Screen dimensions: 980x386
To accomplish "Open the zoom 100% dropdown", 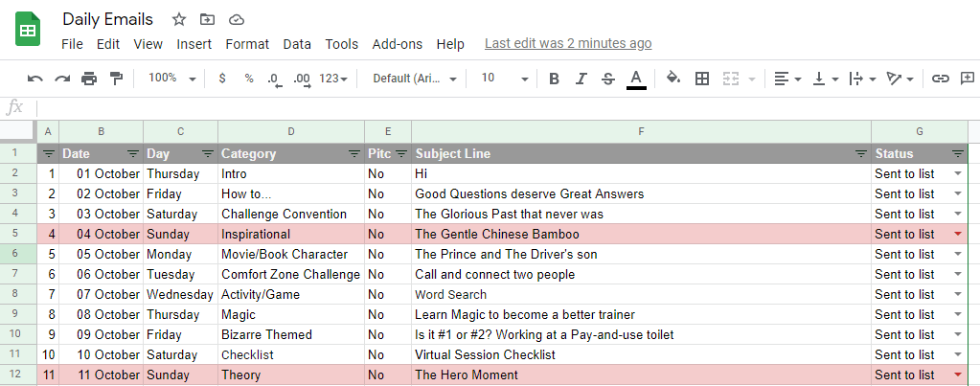I will (171, 79).
